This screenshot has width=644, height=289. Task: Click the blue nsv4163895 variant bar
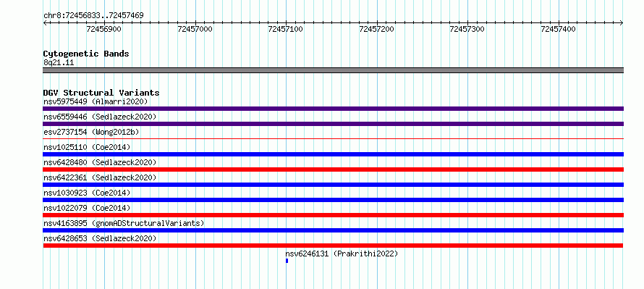click(x=333, y=230)
